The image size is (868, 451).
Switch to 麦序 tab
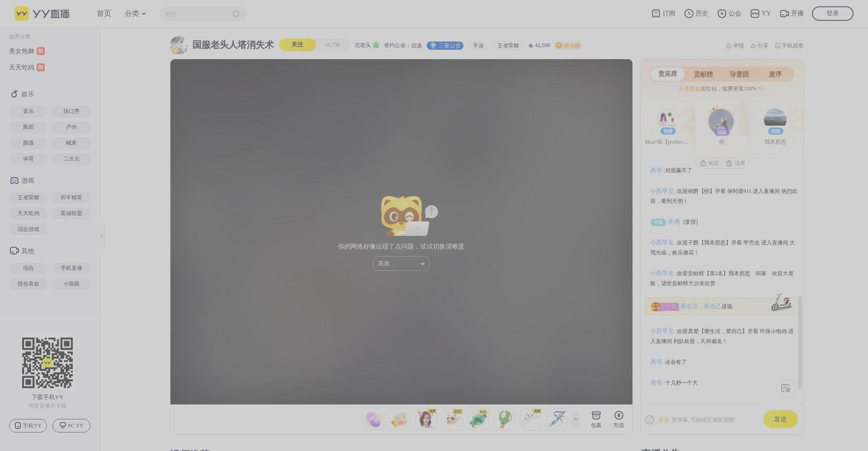(x=775, y=74)
